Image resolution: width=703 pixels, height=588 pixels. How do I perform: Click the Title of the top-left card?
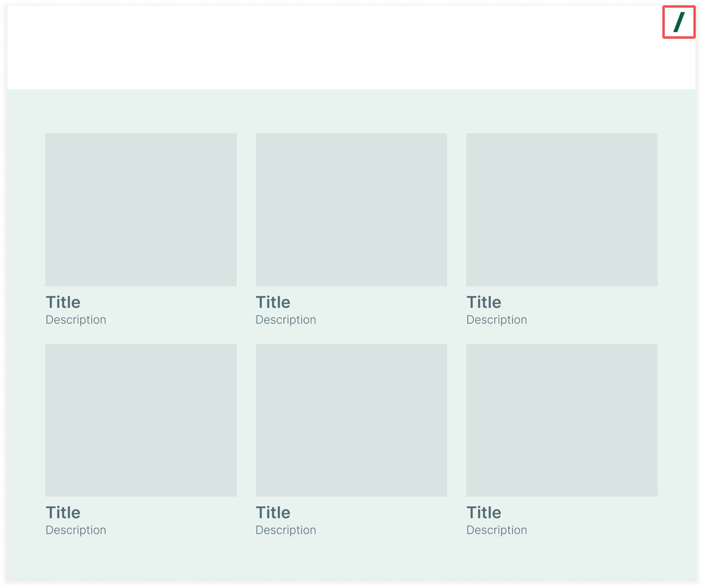coord(63,302)
